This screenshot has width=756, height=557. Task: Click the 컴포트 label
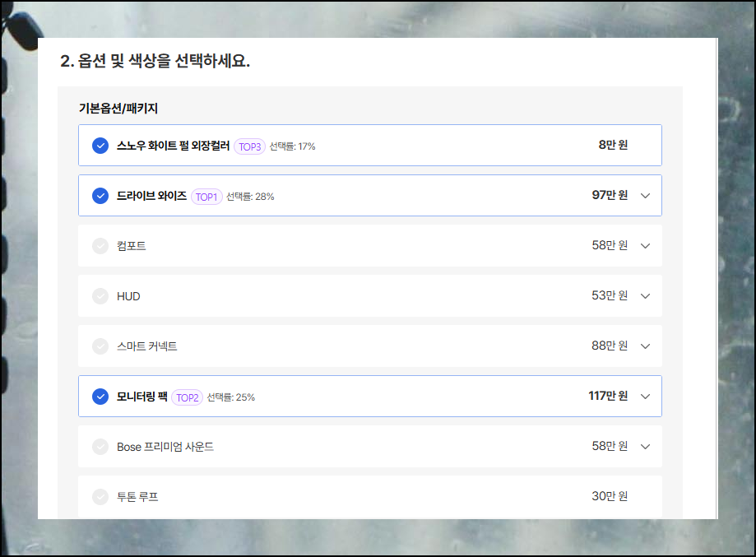click(131, 246)
